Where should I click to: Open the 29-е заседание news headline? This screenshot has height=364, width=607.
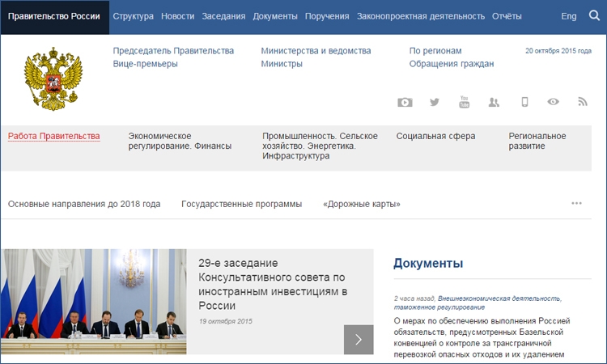pyautogui.click(x=273, y=284)
